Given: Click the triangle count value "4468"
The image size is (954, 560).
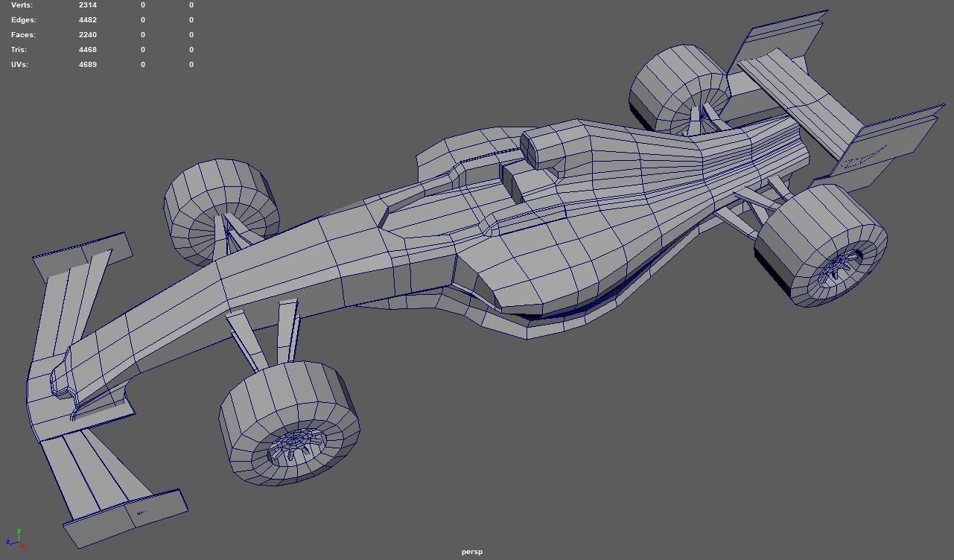Looking at the screenshot, I should [x=88, y=50].
